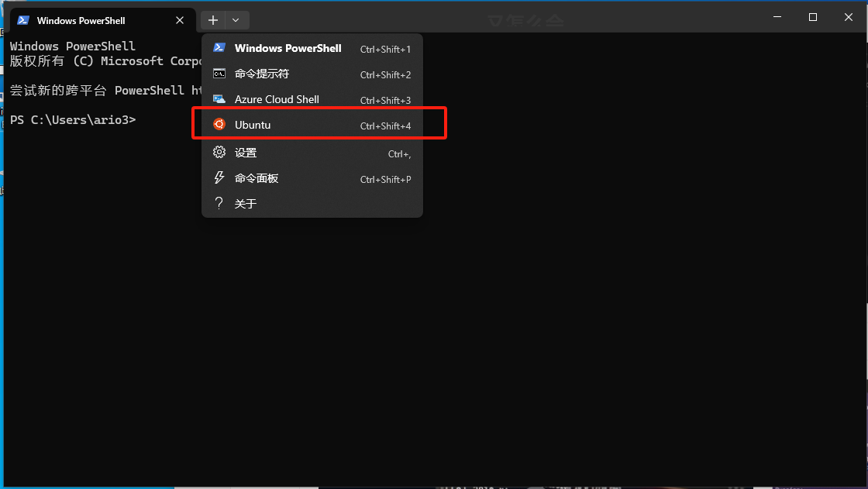The width and height of the screenshot is (868, 489).
Task: Click the lightning bolt command palette icon
Action: [219, 177]
